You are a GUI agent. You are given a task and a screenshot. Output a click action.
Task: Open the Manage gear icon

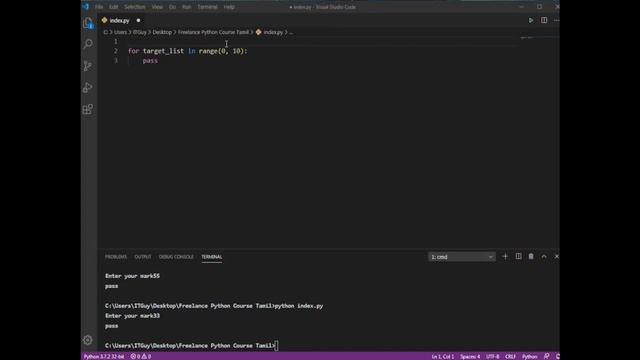[88, 340]
